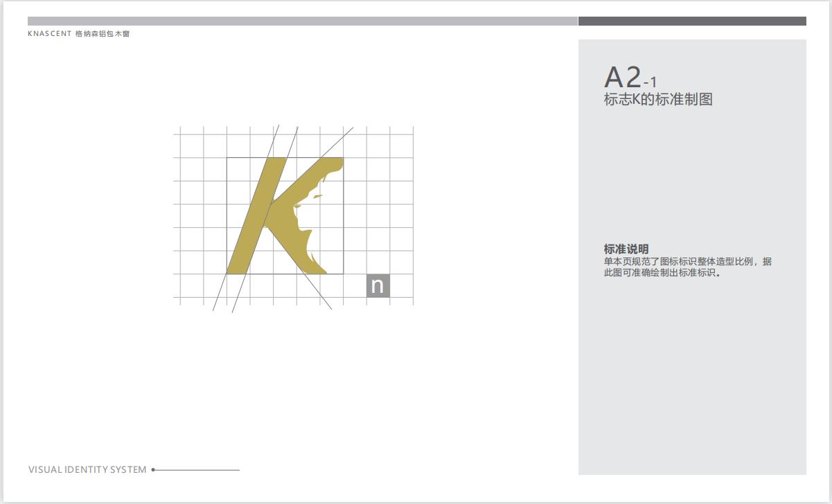Viewport: 832px width, 504px height.
Task: Select the "KNASCENT 格纳森铝包木窗" header text
Action: pos(78,34)
